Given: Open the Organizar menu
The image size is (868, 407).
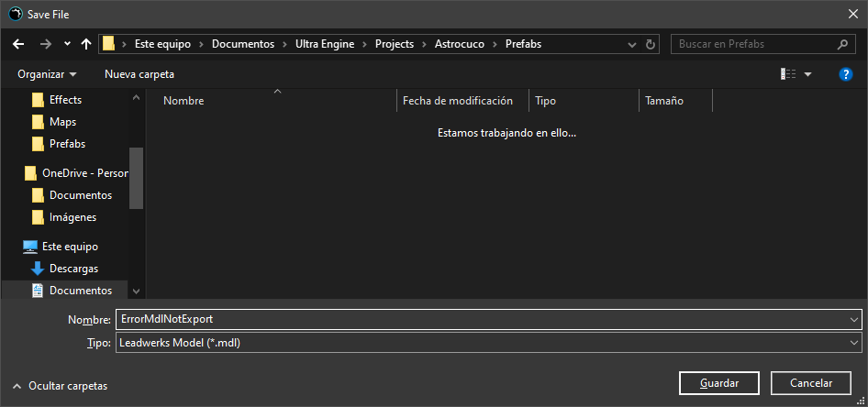Looking at the screenshot, I should tap(47, 74).
